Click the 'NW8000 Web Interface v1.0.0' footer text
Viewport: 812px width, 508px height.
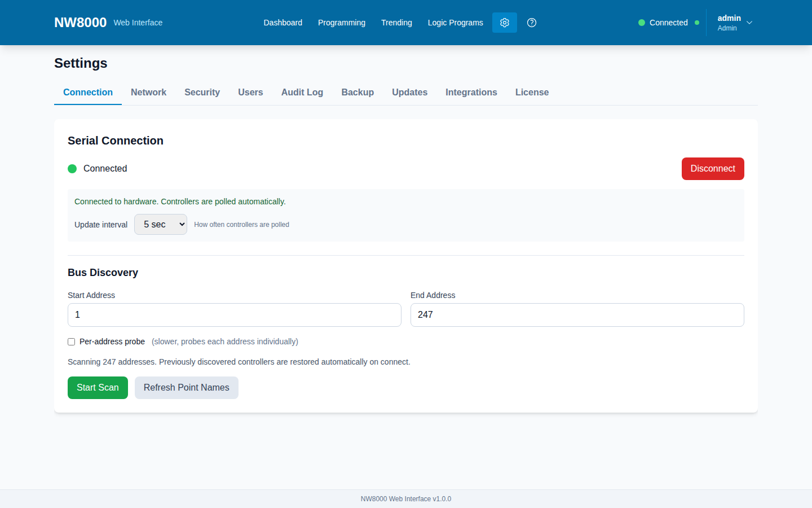point(406,499)
